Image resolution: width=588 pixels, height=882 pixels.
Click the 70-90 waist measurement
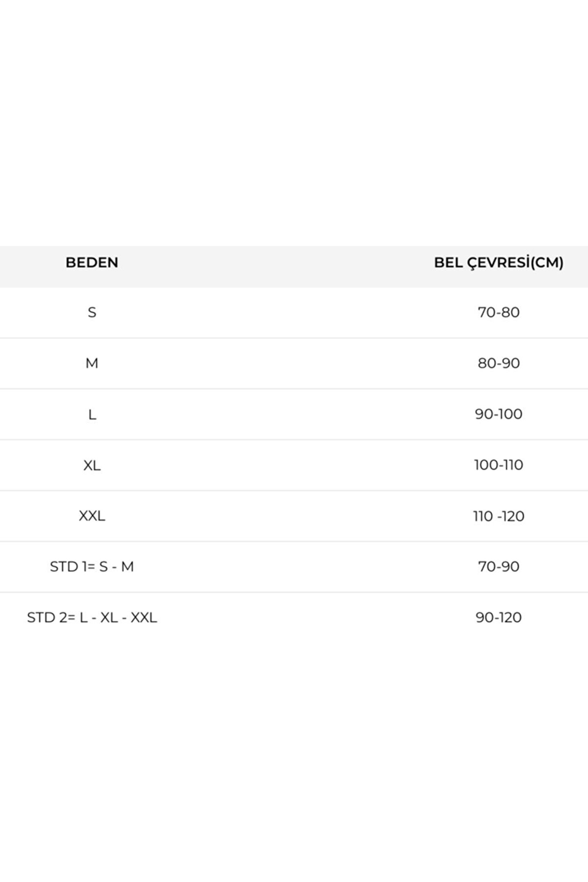499,567
